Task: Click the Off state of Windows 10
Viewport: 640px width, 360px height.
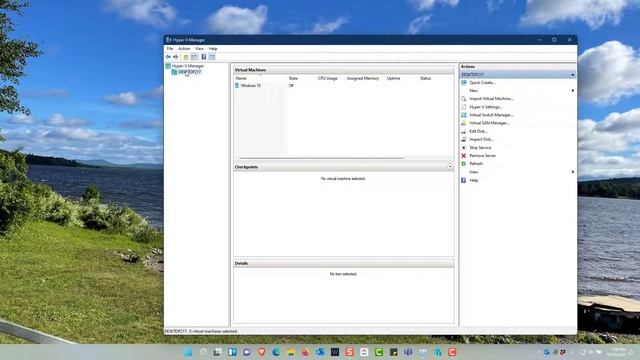Action: pos(291,86)
